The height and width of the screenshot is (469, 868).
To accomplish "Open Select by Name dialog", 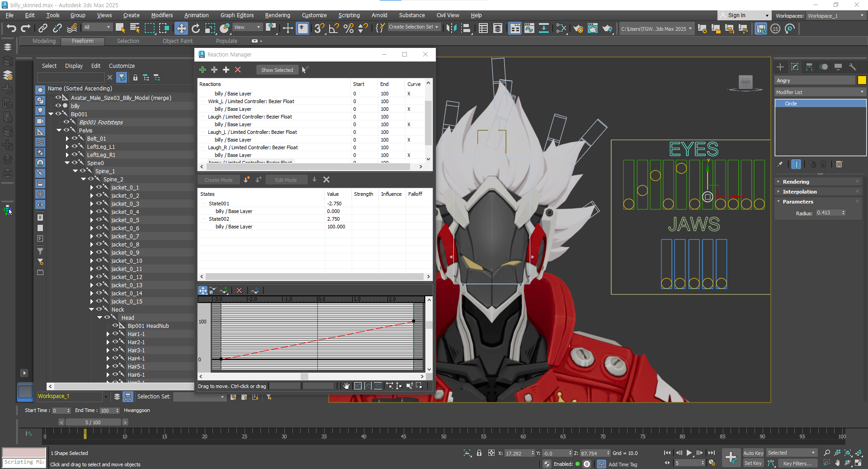I will click(x=135, y=28).
